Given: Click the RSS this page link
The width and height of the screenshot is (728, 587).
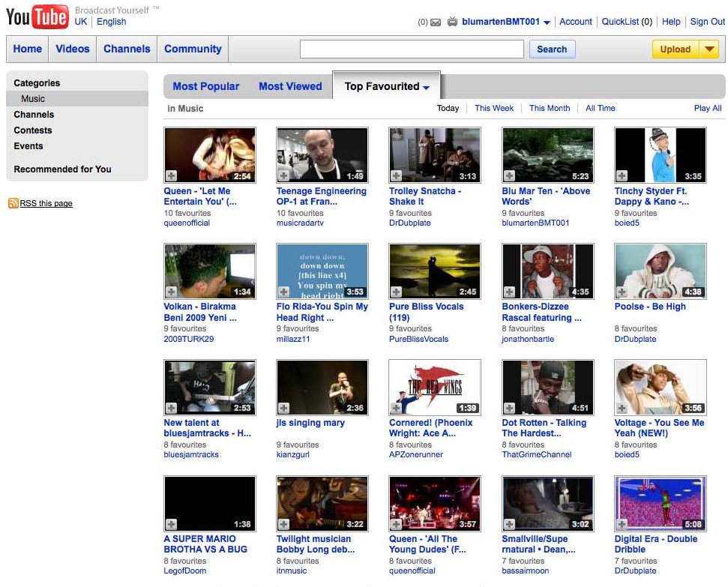Looking at the screenshot, I should click(46, 203).
